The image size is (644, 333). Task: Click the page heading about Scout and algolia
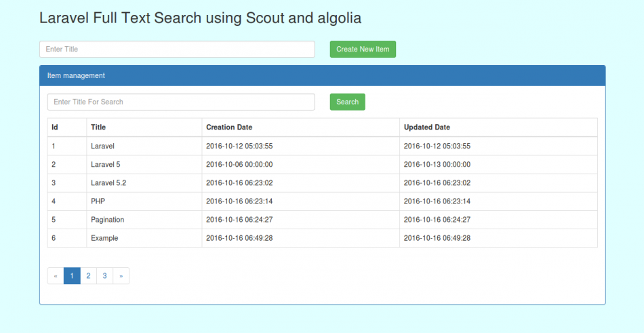(200, 18)
